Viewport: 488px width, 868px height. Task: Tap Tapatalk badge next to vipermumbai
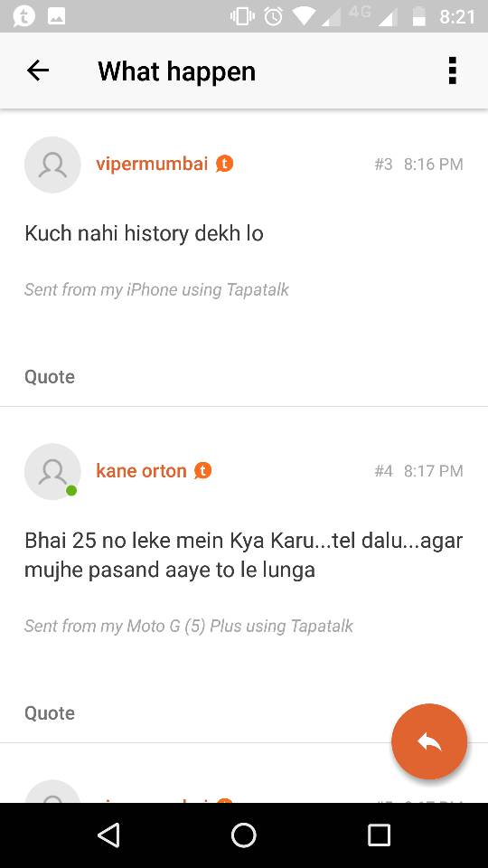[x=224, y=164]
